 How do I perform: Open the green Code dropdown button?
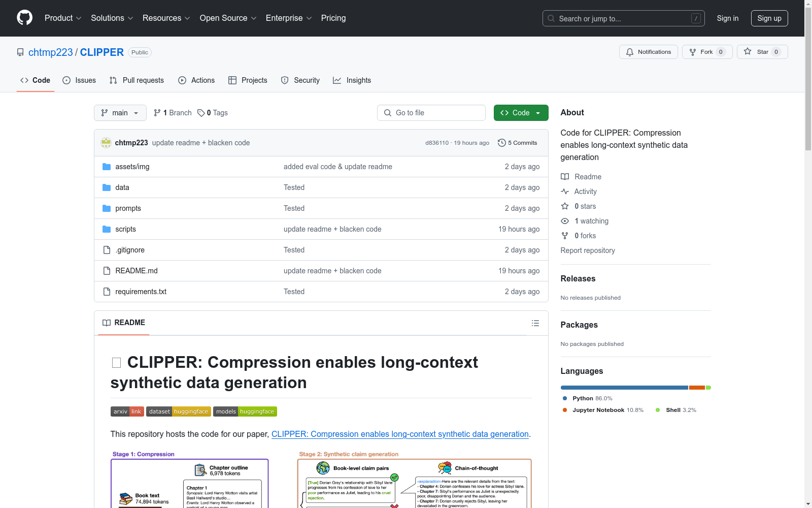coord(521,113)
